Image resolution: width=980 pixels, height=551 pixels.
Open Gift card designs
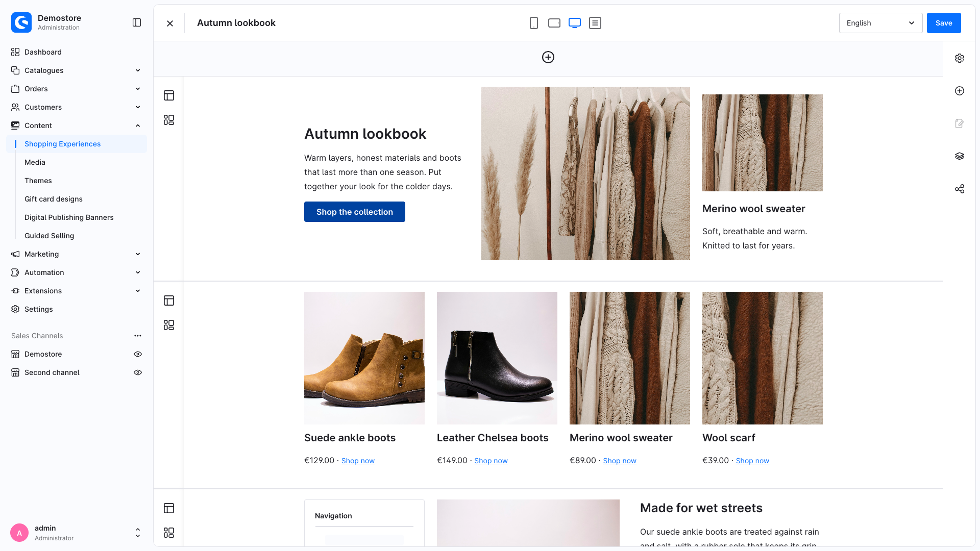(x=54, y=199)
